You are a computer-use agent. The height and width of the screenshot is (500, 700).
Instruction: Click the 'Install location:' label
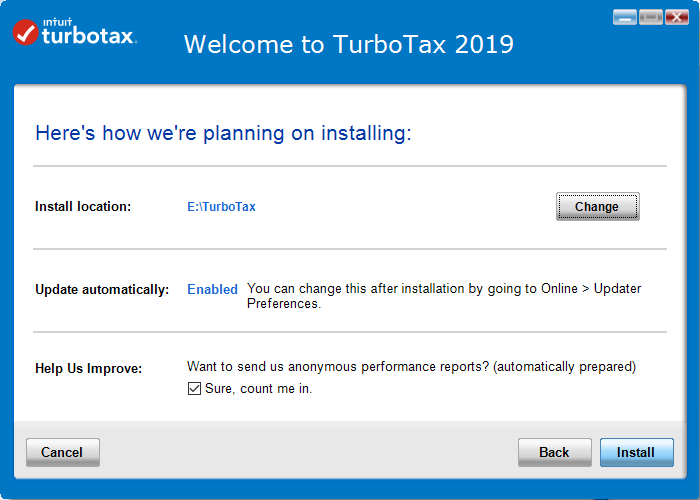click(x=83, y=206)
